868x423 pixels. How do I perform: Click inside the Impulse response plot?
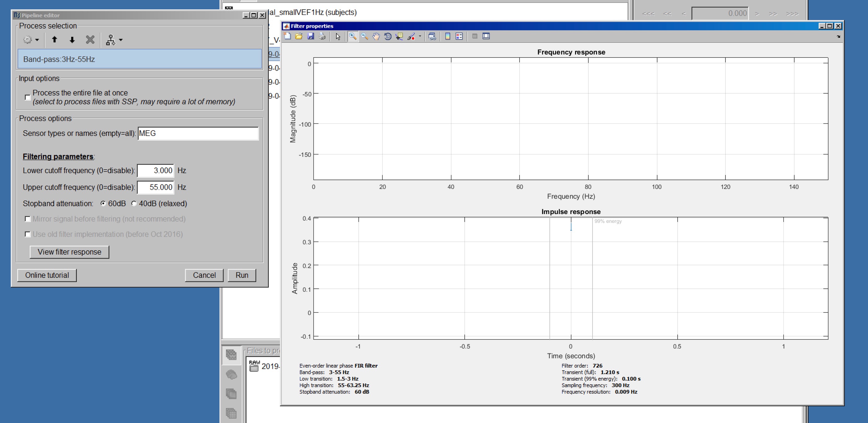571,278
